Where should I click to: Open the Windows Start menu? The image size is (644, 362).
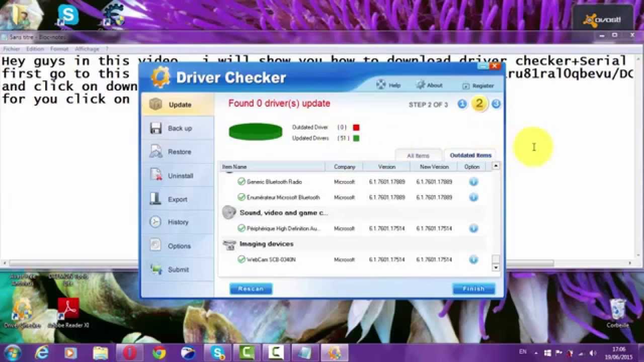(12, 353)
